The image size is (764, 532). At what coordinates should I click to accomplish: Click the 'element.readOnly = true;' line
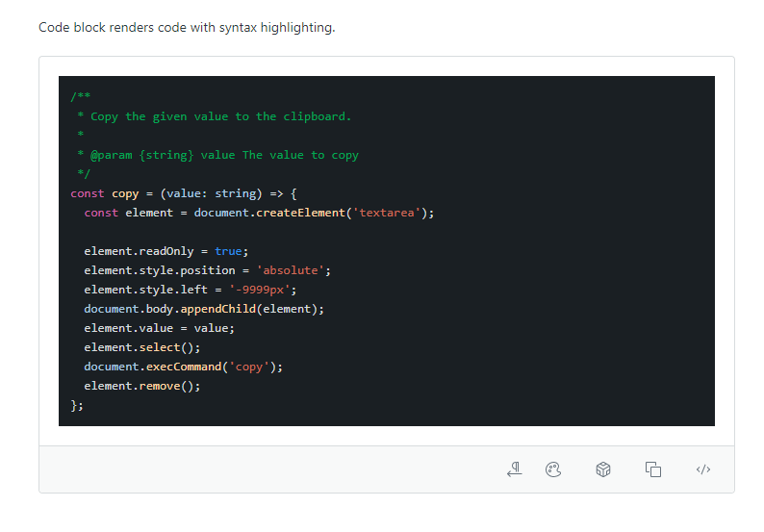click(x=166, y=251)
